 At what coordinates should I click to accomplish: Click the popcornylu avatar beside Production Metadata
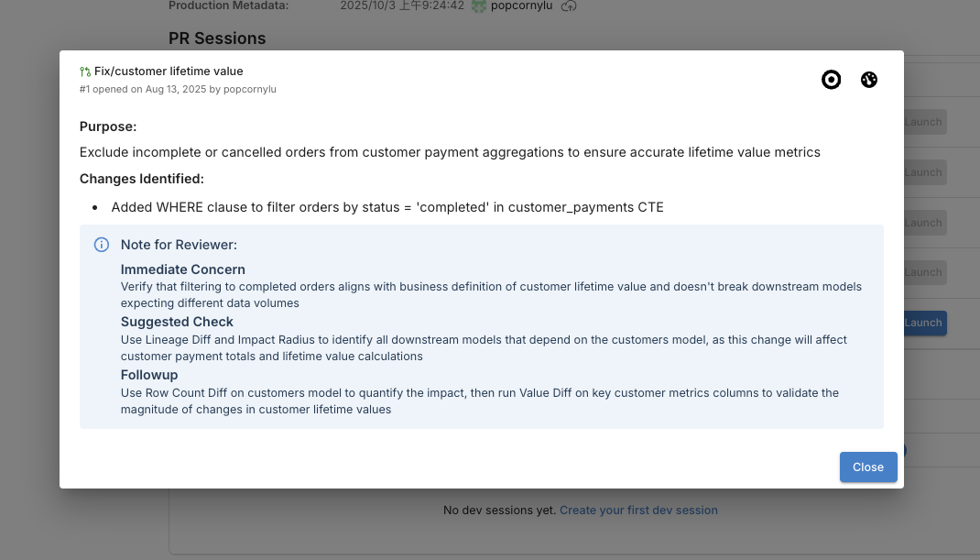[478, 5]
